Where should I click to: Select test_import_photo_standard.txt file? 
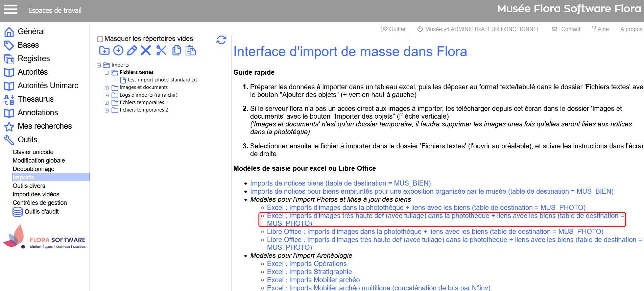click(162, 80)
